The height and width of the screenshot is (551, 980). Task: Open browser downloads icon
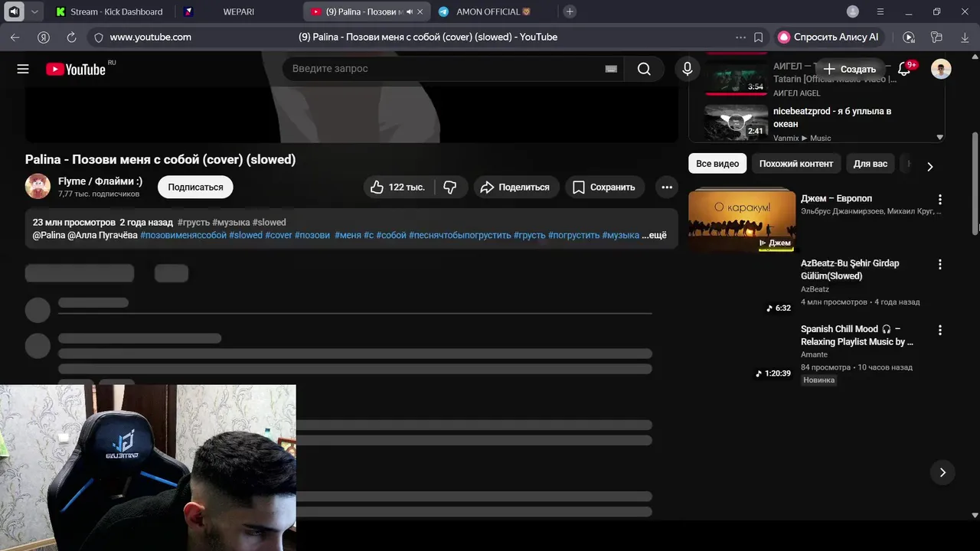click(965, 37)
